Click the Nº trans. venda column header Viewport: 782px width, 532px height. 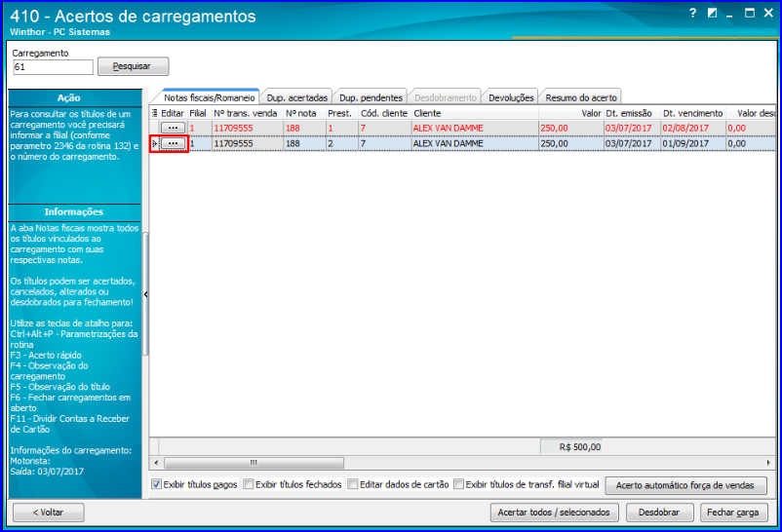(x=248, y=113)
